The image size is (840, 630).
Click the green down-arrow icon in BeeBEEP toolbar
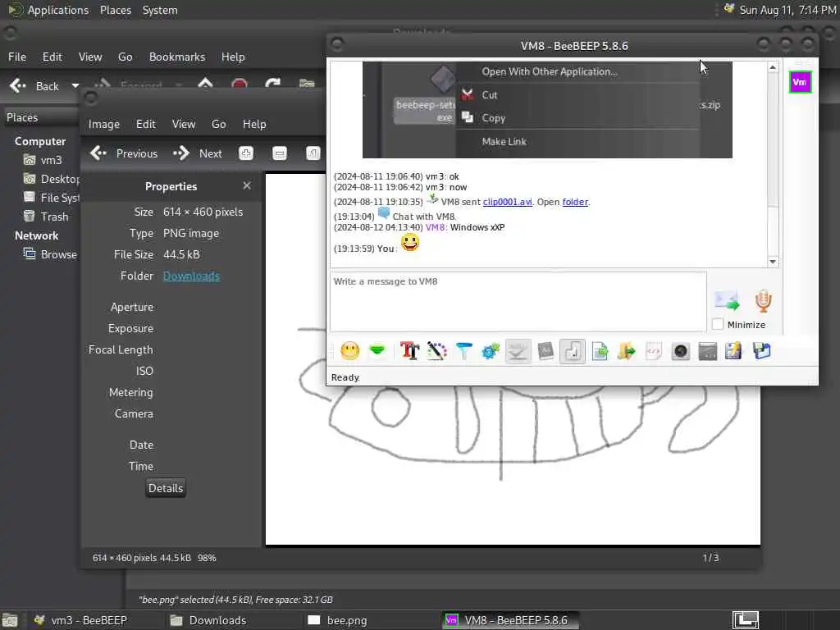(x=377, y=351)
